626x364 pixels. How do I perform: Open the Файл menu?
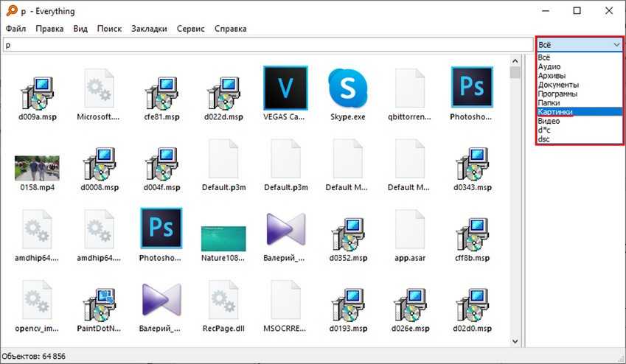15,29
